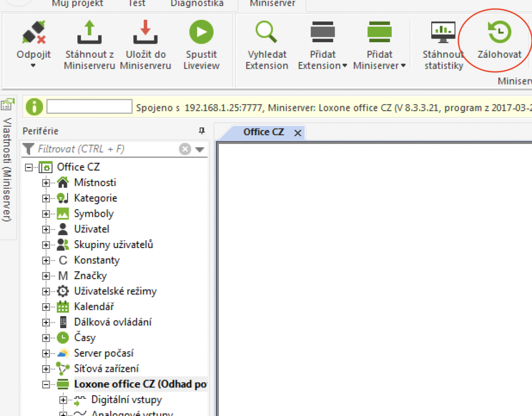Select Vyhledat Extension in the ribbon
The width and height of the screenshot is (532, 416).
pyautogui.click(x=266, y=31)
